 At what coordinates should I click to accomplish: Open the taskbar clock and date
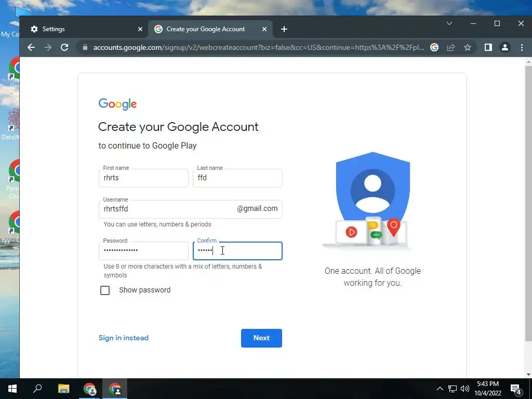click(488, 389)
